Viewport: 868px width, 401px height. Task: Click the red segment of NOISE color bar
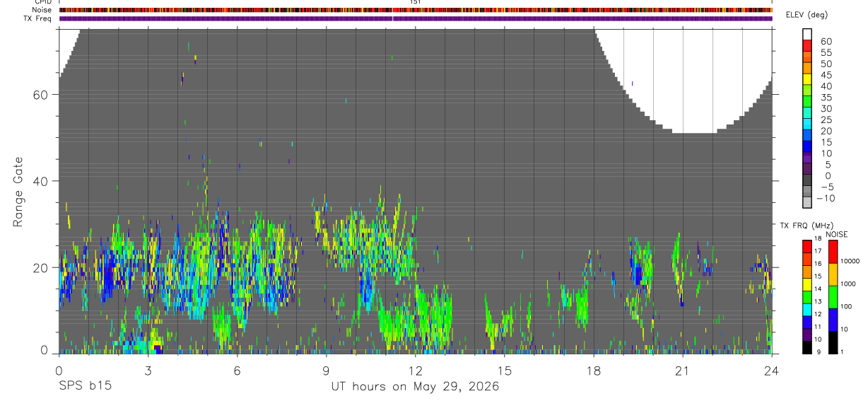834,252
